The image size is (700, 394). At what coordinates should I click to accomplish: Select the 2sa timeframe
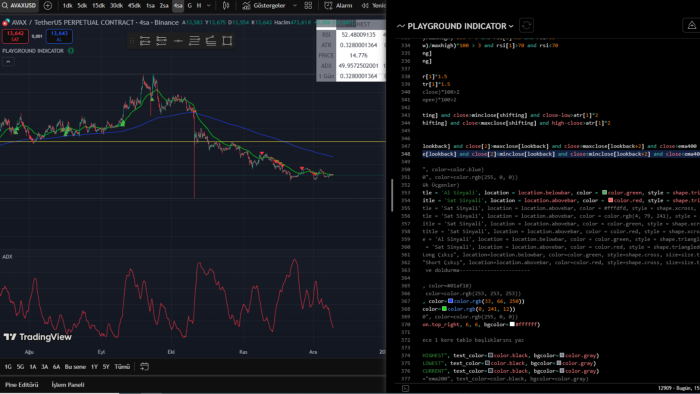click(x=164, y=6)
